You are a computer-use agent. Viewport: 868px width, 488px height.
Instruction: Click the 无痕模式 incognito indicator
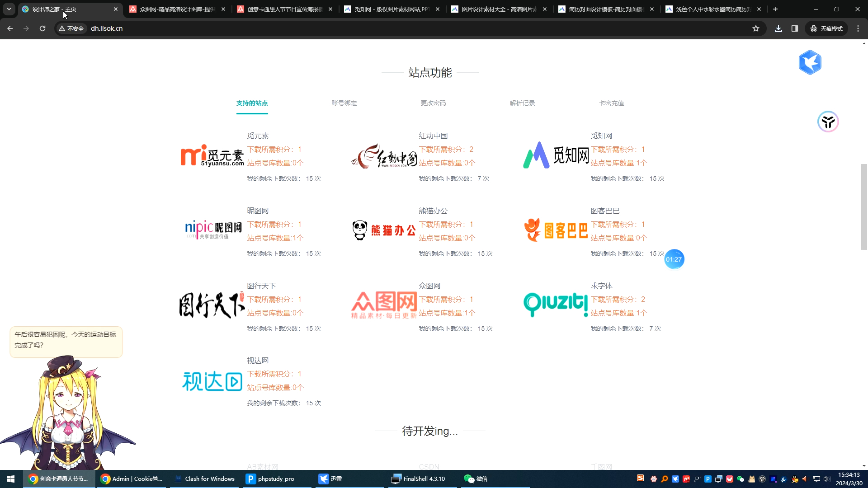[x=826, y=28]
